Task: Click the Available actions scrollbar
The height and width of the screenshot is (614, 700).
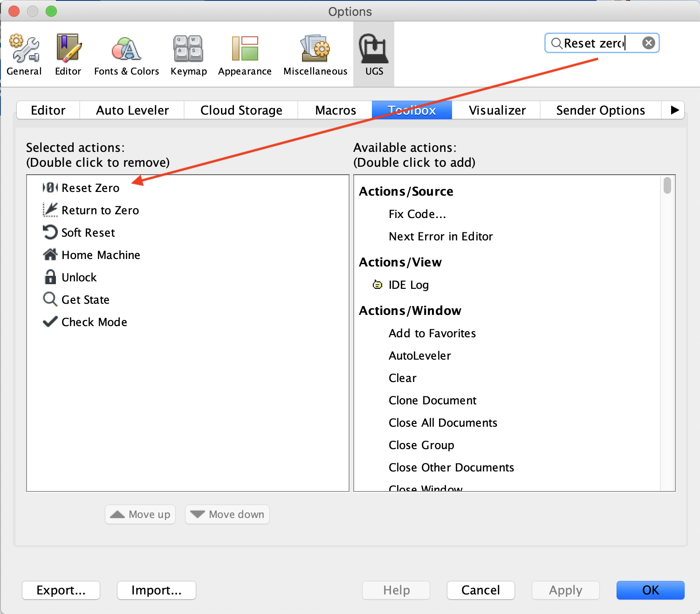Action: [x=667, y=185]
